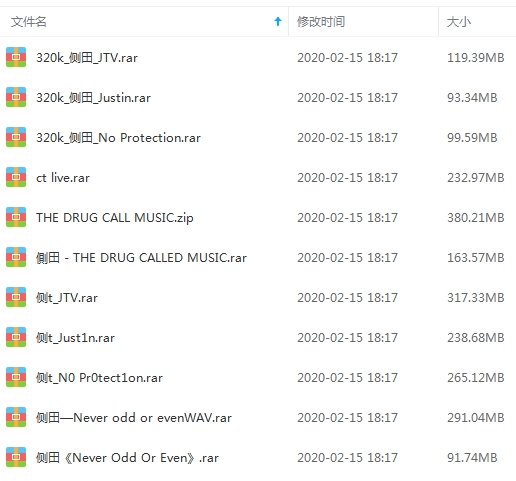
Task: Select file name 320k_侧田_JTV.rar
Action: (87, 58)
